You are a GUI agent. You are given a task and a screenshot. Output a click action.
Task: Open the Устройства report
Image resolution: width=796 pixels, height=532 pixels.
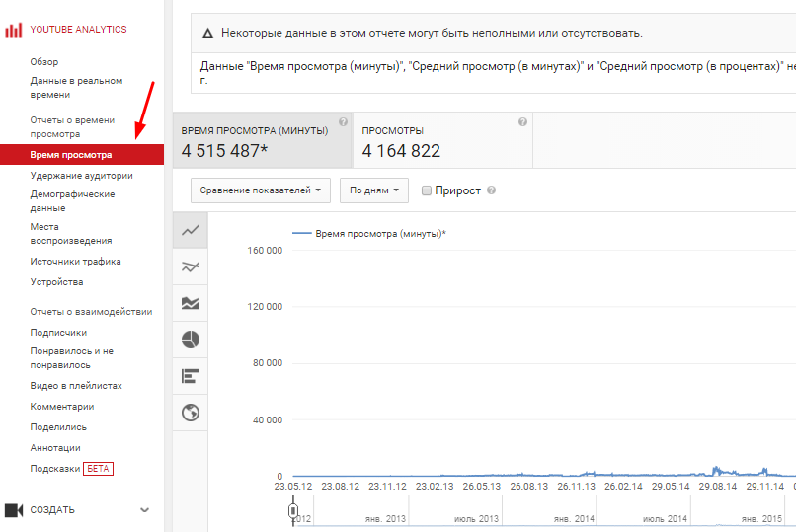click(56, 282)
